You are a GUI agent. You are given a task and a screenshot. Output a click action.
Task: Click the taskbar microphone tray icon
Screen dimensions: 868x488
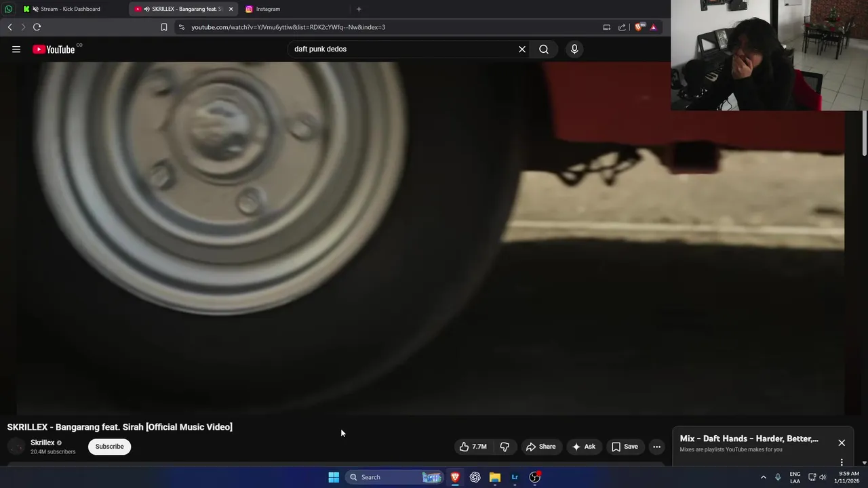tap(778, 477)
